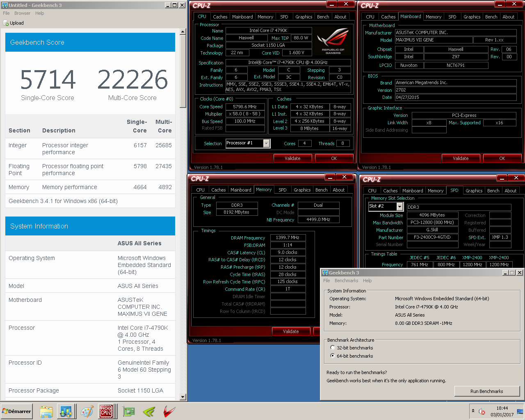Click the 5714 Single-Core Score
Screen dimensions: 525x420
[x=48, y=80]
